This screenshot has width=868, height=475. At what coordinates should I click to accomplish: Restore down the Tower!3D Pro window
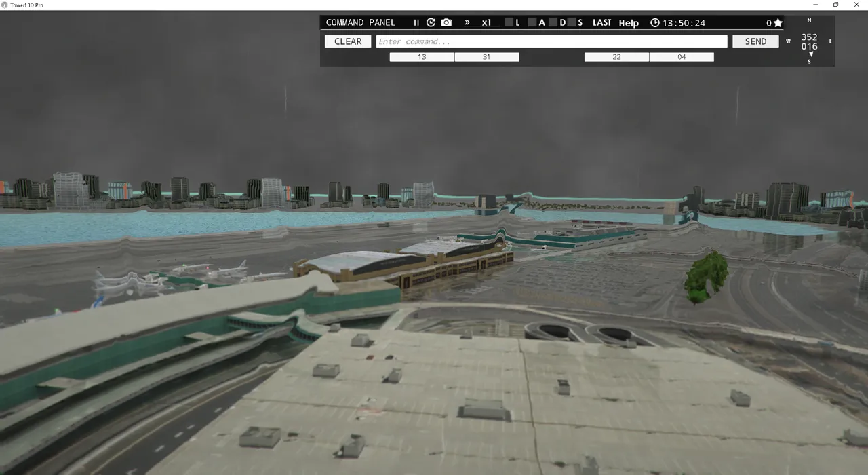point(835,5)
